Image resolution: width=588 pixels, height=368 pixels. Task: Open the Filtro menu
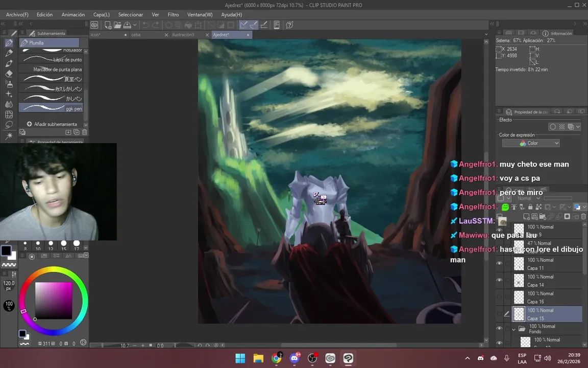pos(173,15)
